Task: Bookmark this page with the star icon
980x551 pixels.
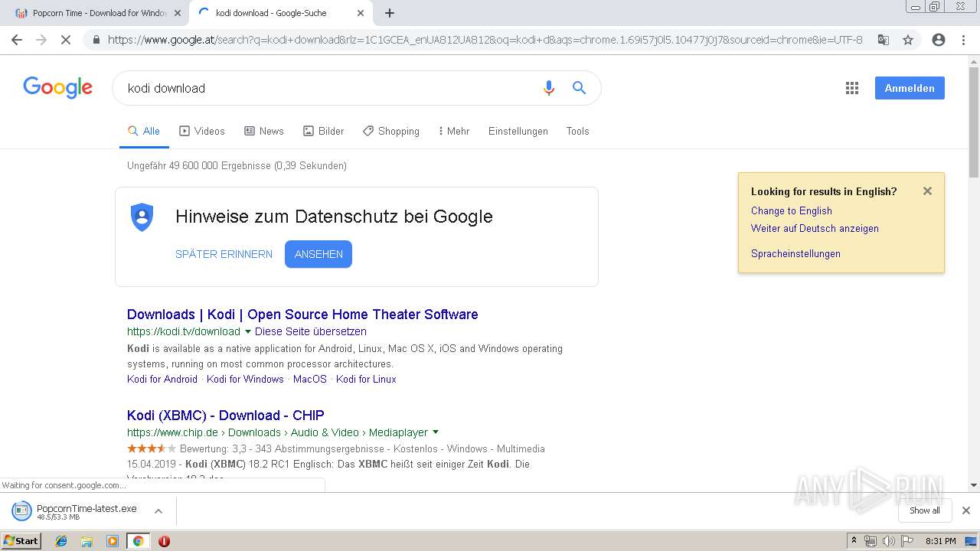Action: click(x=908, y=40)
